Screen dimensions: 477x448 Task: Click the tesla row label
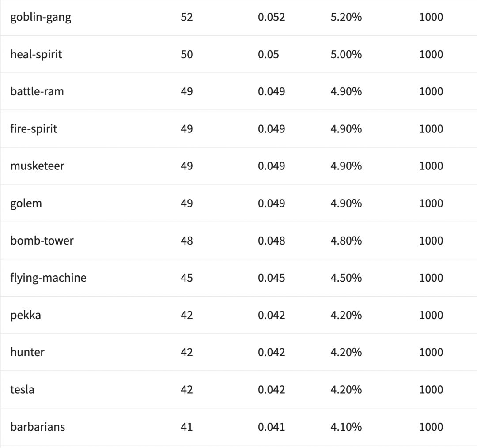[x=22, y=389]
